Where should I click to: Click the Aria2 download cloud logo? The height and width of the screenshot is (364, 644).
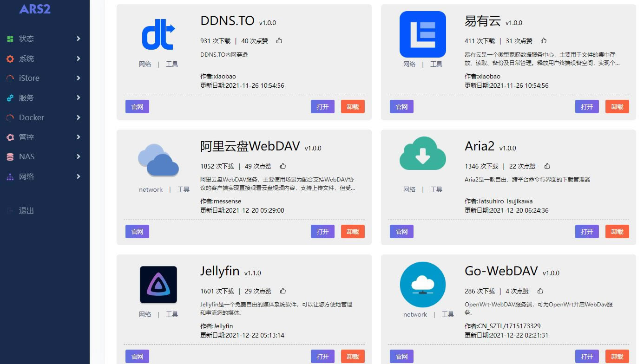[x=423, y=153]
